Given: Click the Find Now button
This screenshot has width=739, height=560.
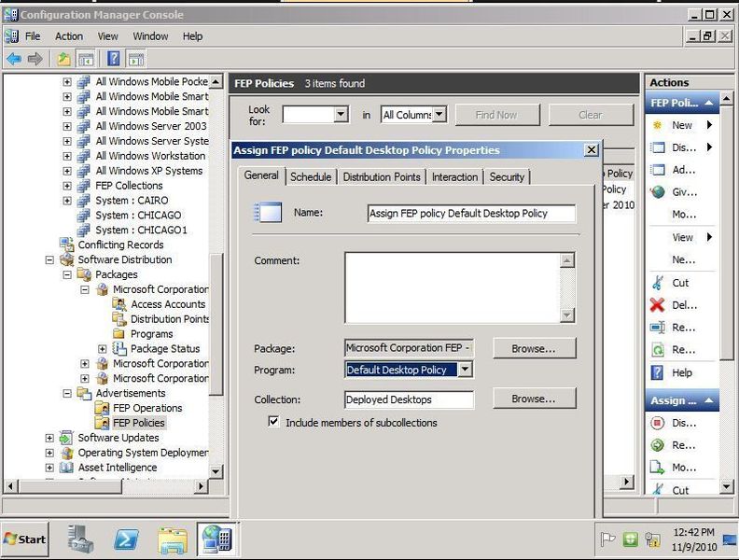Looking at the screenshot, I should (496, 115).
